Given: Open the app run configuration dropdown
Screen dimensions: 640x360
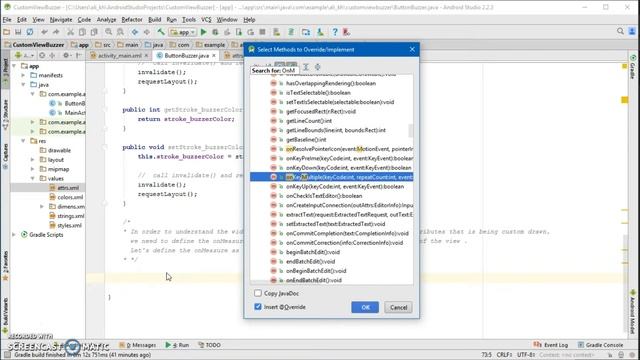Looking at the screenshot, I should coord(183,32).
